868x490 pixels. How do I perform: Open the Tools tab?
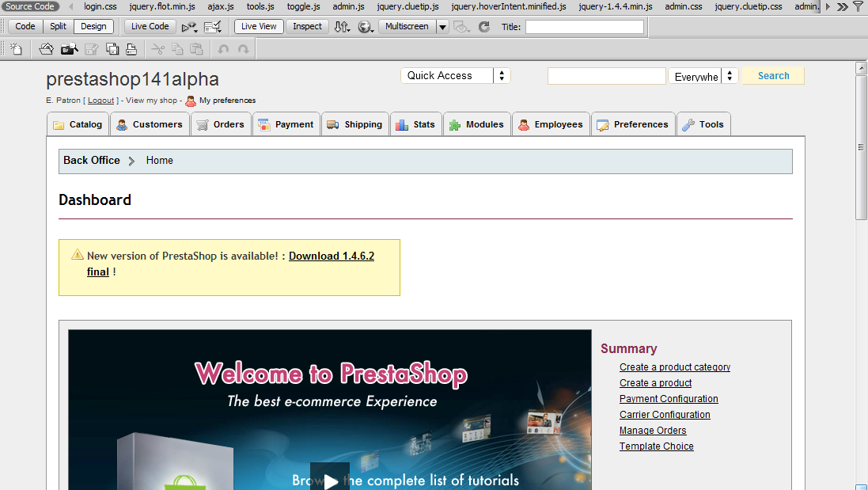pyautogui.click(x=703, y=124)
